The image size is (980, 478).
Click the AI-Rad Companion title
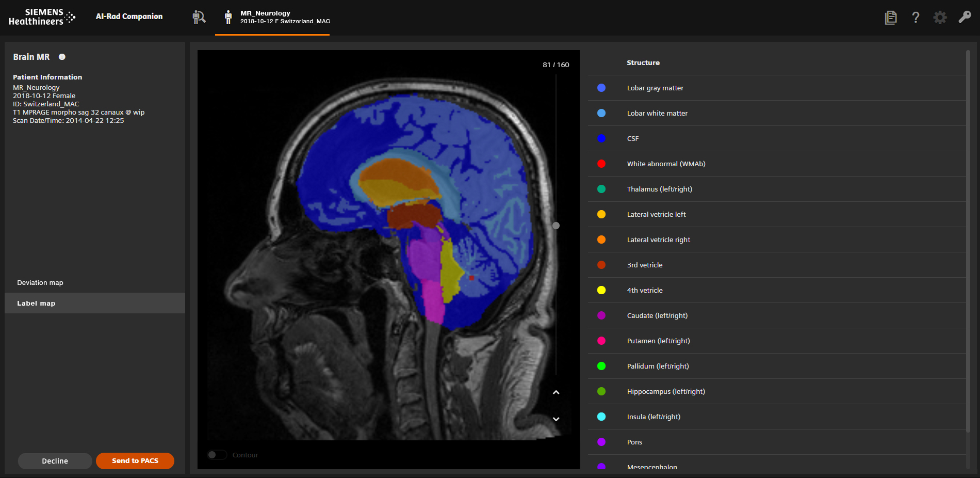click(x=129, y=17)
